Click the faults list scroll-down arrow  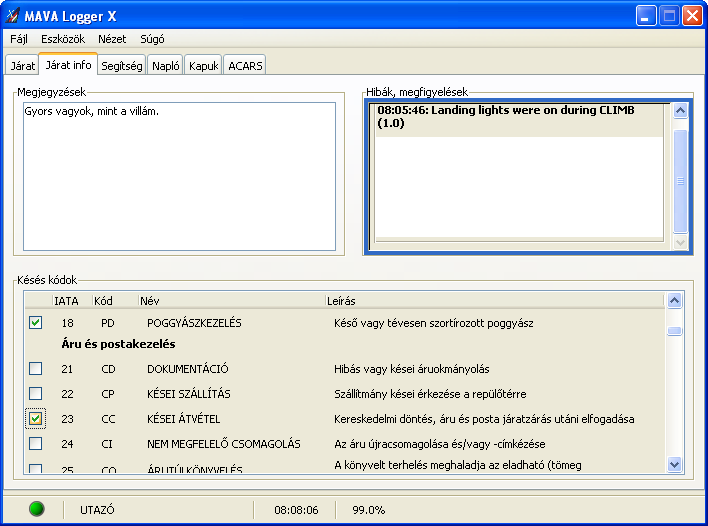[x=680, y=243]
